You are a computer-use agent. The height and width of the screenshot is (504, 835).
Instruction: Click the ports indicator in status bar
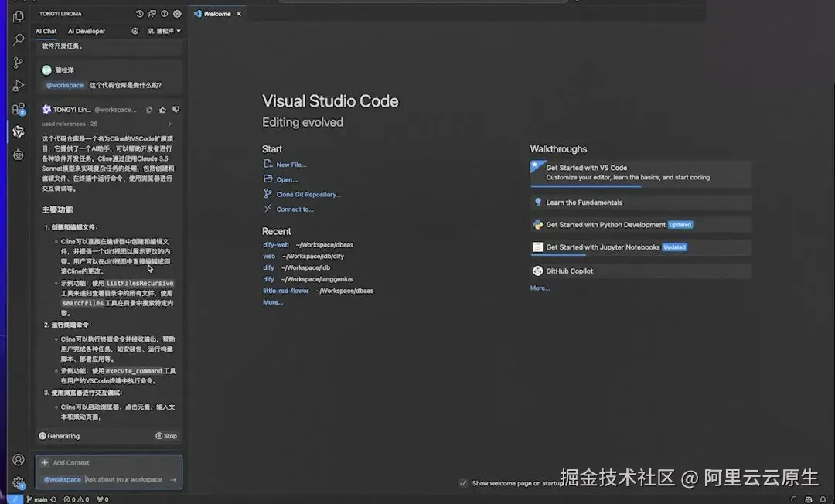pyautogui.click(x=103, y=499)
